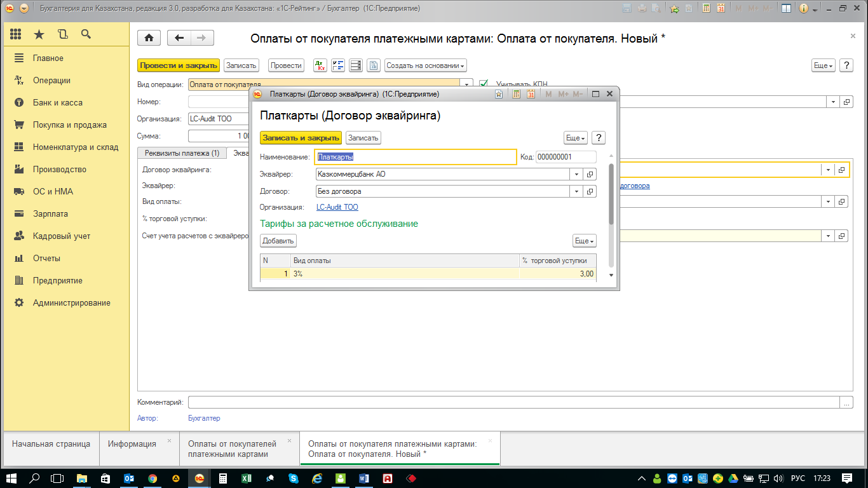Click the dialog scrollbar down arrow
868x488 pixels.
[x=611, y=274]
